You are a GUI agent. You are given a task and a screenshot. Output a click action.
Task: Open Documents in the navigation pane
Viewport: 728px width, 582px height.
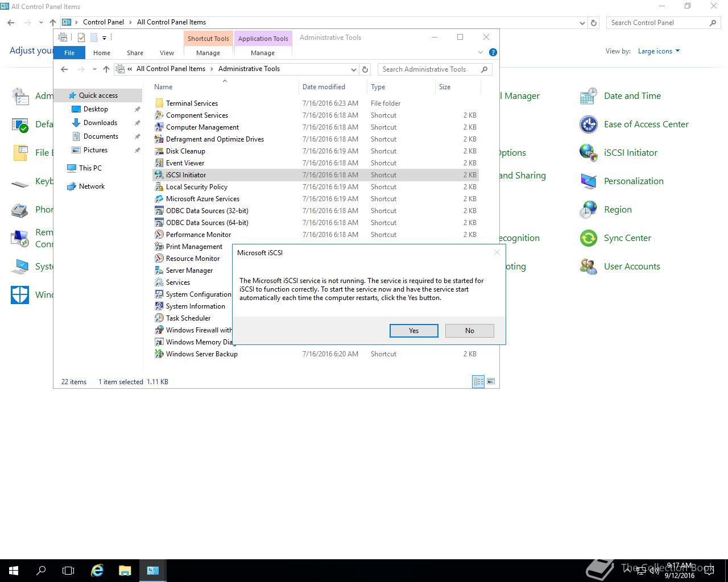[x=101, y=136]
